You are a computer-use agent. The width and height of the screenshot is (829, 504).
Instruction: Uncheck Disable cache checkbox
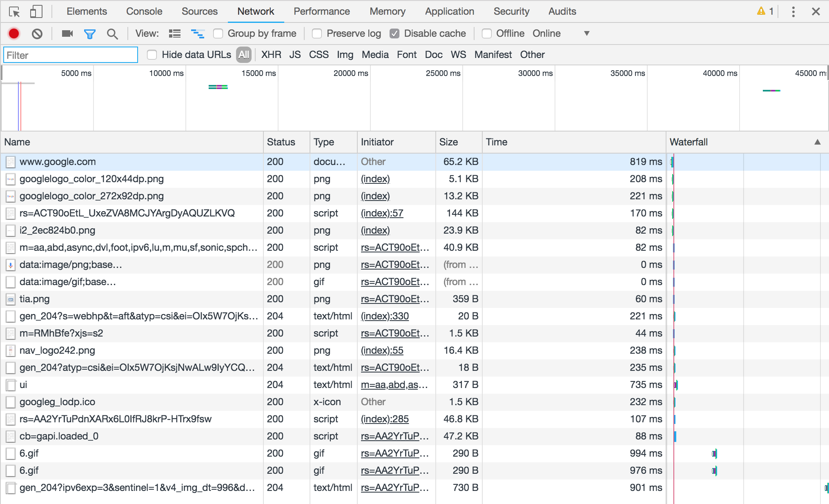click(394, 33)
